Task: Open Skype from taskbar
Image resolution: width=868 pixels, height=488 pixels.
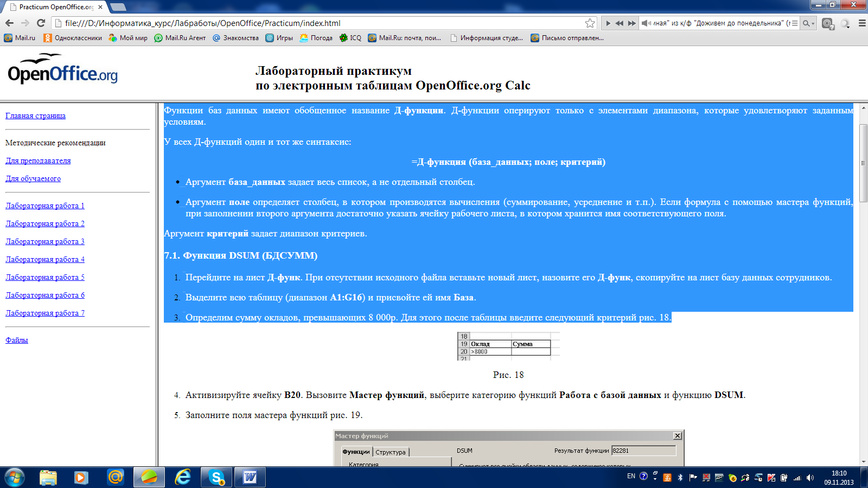Action: coord(216,477)
